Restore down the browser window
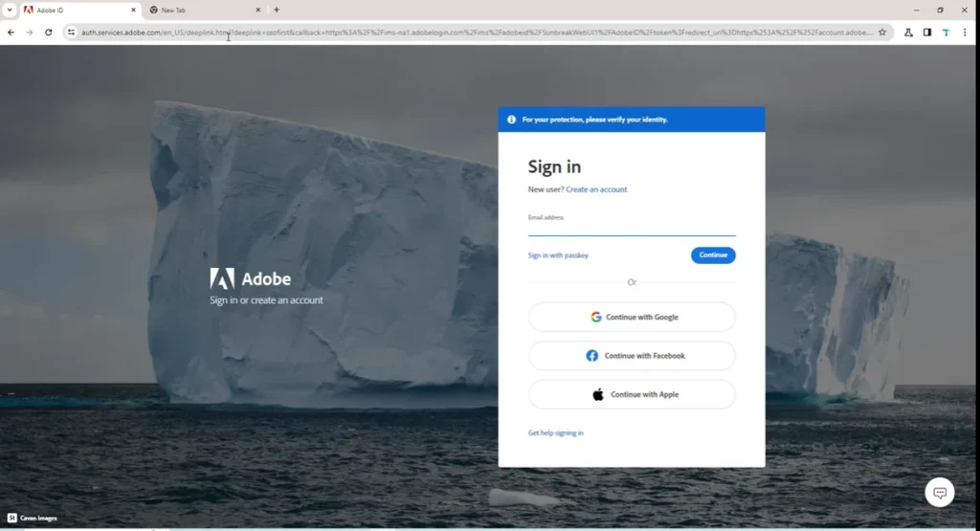The image size is (980, 531). tap(940, 10)
